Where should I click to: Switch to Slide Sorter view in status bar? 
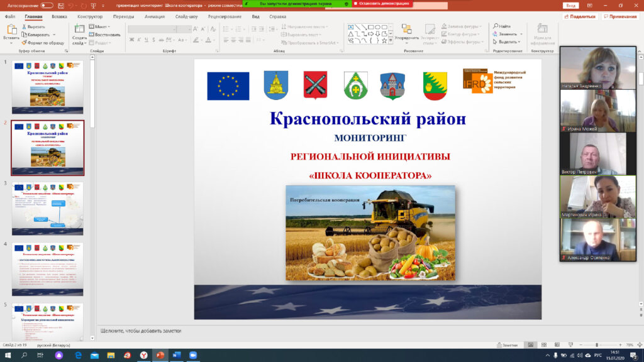[x=544, y=345]
